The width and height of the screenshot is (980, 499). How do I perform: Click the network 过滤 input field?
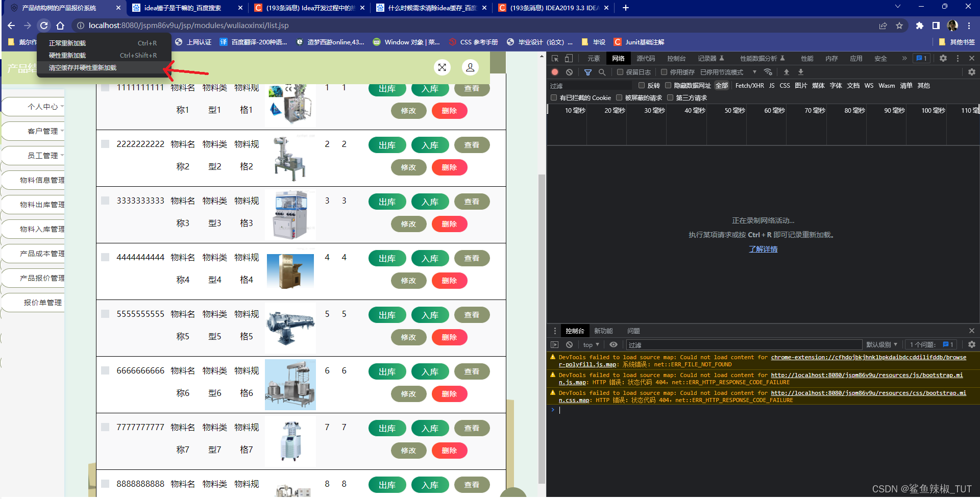coord(590,86)
